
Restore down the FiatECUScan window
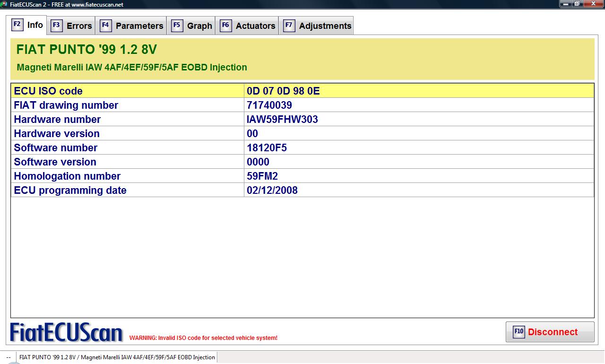[577, 4]
